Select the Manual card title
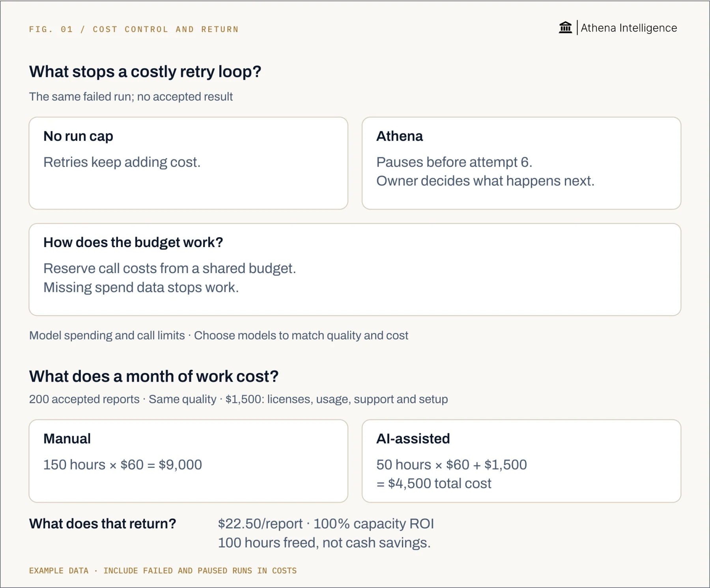This screenshot has height=588, width=710. click(67, 439)
